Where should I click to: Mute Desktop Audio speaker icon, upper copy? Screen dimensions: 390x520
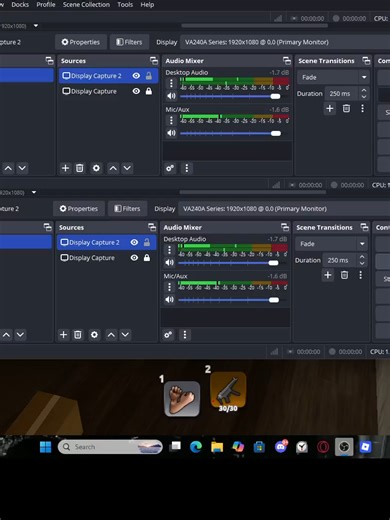click(171, 96)
